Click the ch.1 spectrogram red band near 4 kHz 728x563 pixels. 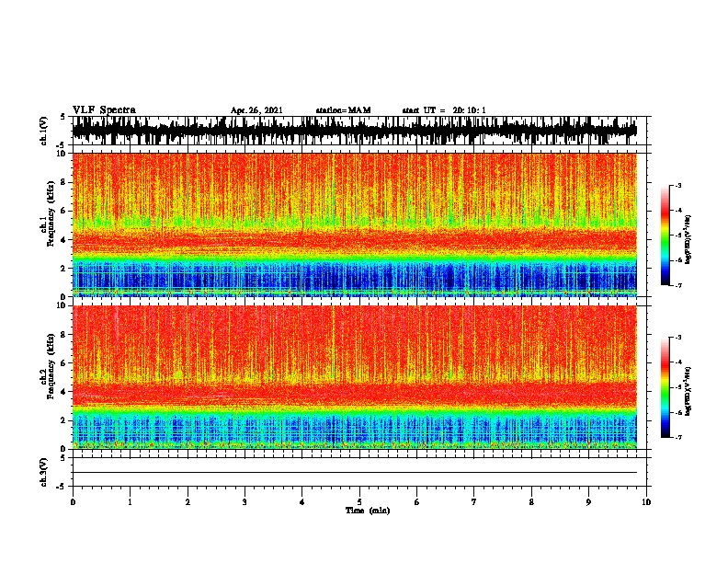tap(355, 241)
